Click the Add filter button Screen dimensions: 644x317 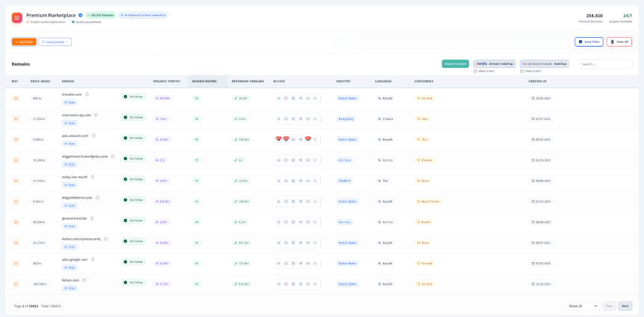24,42
